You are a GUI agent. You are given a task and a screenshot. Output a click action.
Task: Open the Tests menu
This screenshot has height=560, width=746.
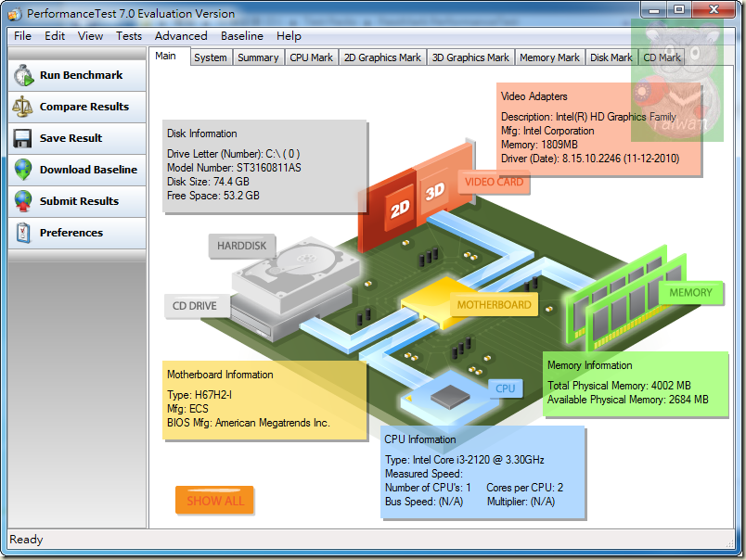pyautogui.click(x=129, y=36)
